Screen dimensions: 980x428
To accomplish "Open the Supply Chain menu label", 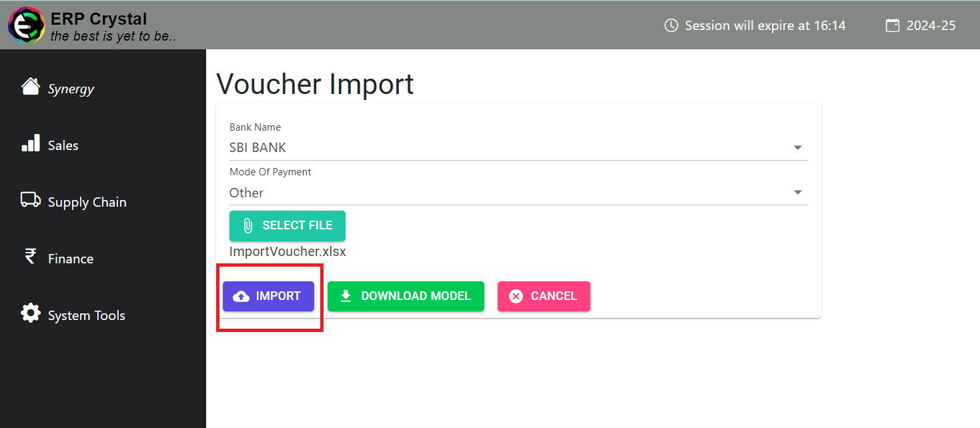I will point(87,203).
